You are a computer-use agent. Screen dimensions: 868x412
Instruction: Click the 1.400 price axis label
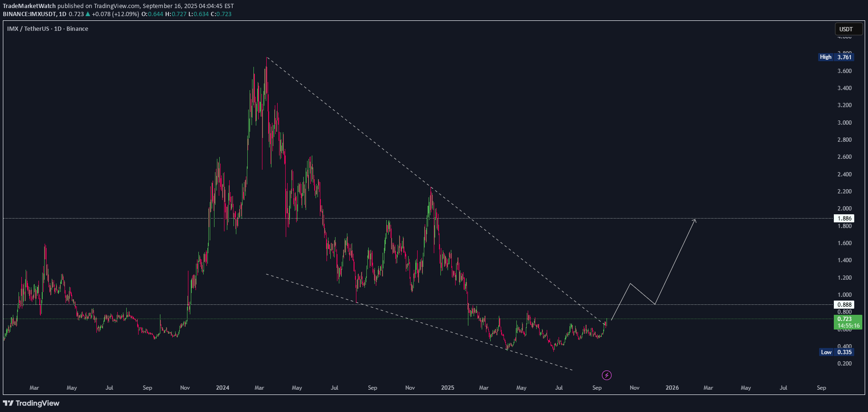click(x=844, y=260)
